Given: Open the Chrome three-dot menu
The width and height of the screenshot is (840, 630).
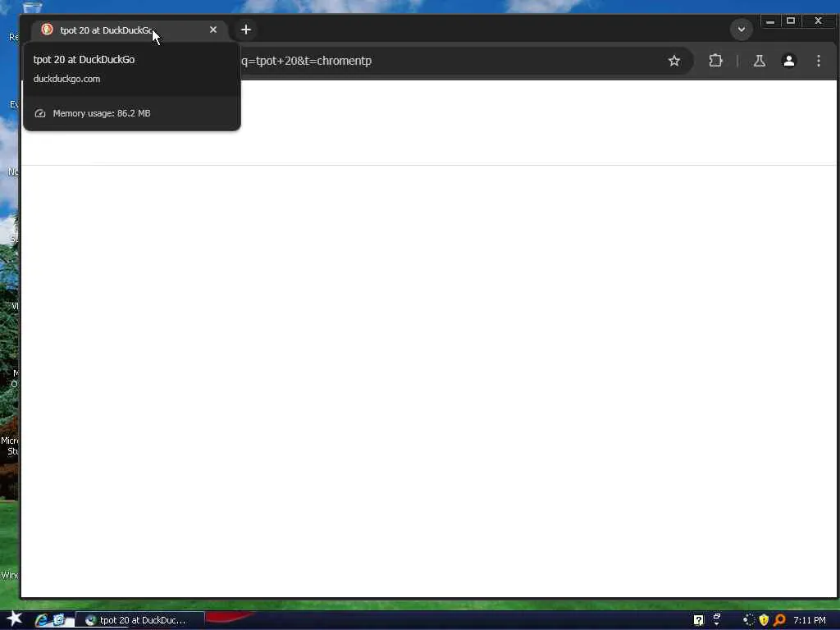Looking at the screenshot, I should (x=818, y=61).
